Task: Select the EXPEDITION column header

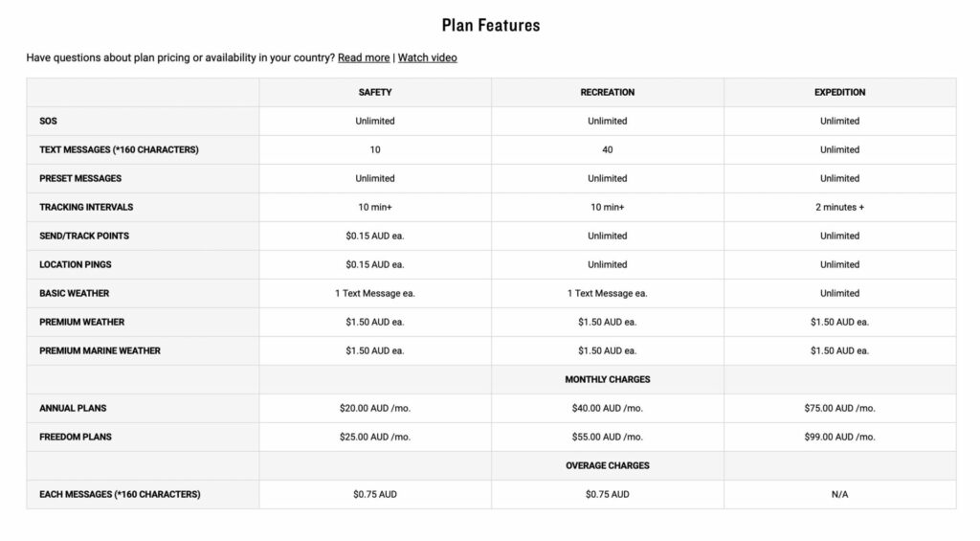Action: click(839, 93)
